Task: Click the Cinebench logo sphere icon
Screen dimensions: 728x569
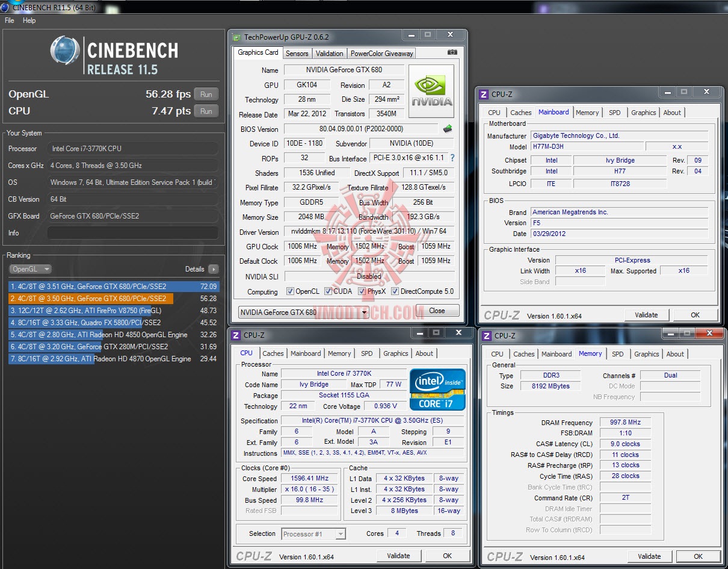Action: 65,50
